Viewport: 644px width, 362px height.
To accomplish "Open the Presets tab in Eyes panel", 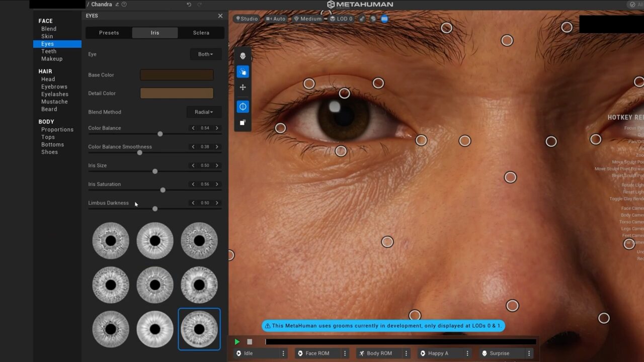I will 109,33.
